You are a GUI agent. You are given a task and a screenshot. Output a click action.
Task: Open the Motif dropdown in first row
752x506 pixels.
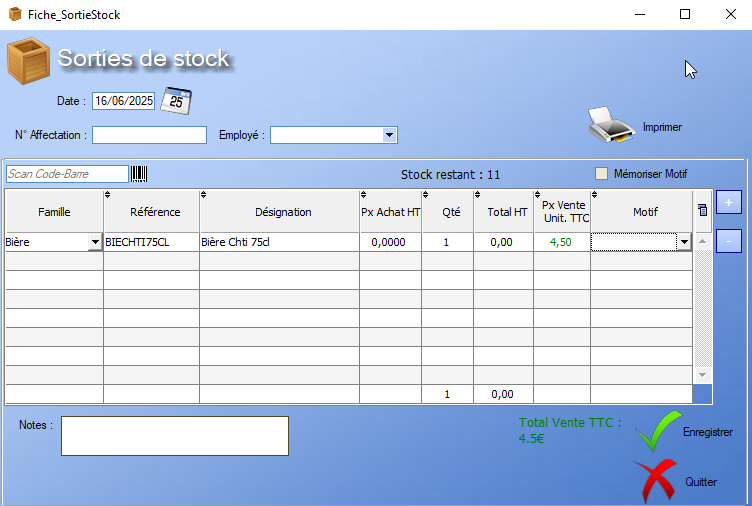pos(684,242)
